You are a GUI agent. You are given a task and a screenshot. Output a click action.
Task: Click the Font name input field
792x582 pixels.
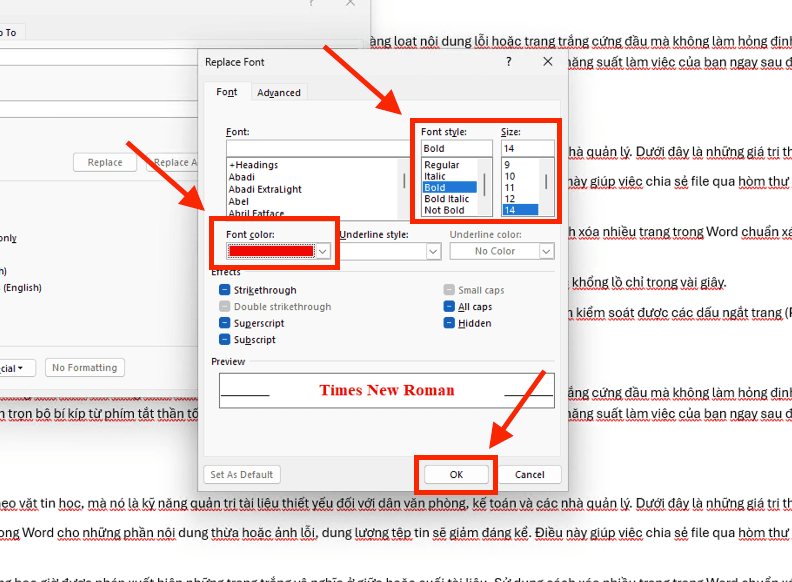[x=318, y=149]
